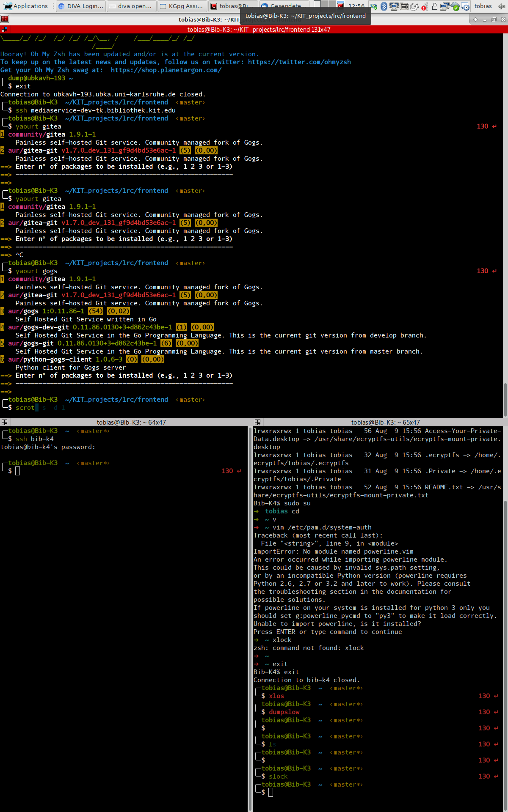The image size is (508, 812).
Task: Click the circular update arrow tray icon
Action: tap(414, 6)
